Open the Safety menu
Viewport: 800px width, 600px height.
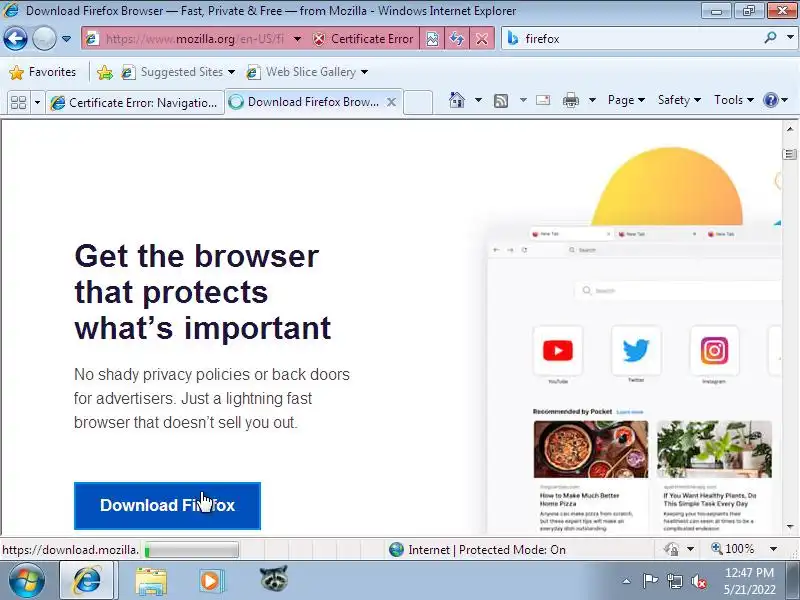(679, 100)
